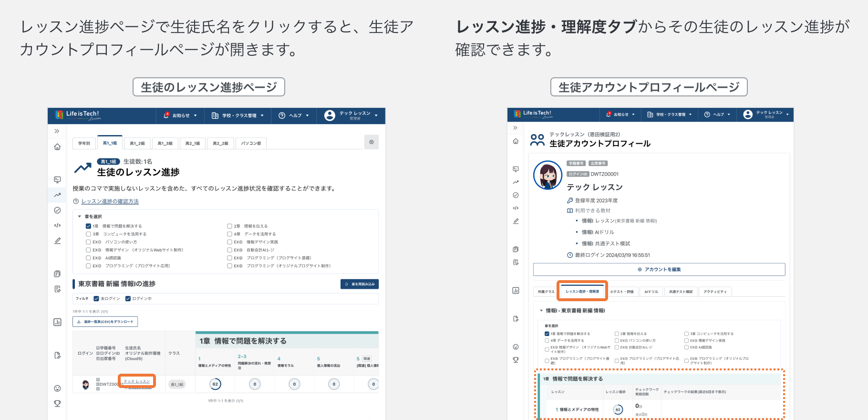Open AIドリル tab on profile page
The width and height of the screenshot is (868, 420).
(651, 292)
